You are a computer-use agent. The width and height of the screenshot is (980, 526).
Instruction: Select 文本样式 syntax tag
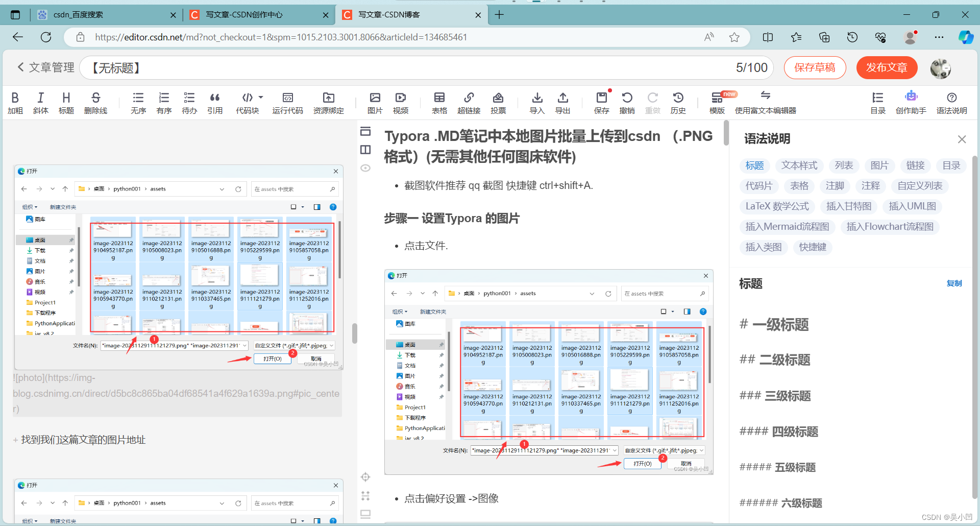click(799, 165)
